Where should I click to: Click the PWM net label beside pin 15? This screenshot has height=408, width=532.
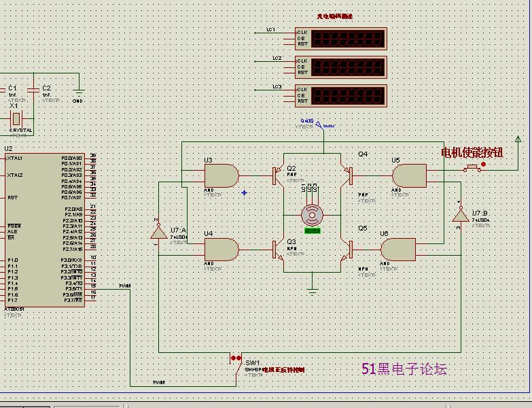click(x=125, y=286)
